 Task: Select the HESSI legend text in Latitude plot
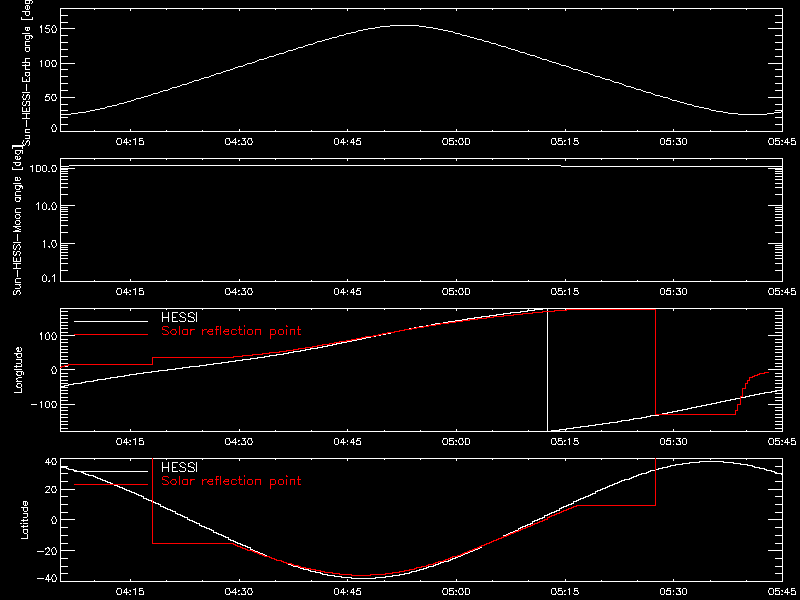pos(179,468)
